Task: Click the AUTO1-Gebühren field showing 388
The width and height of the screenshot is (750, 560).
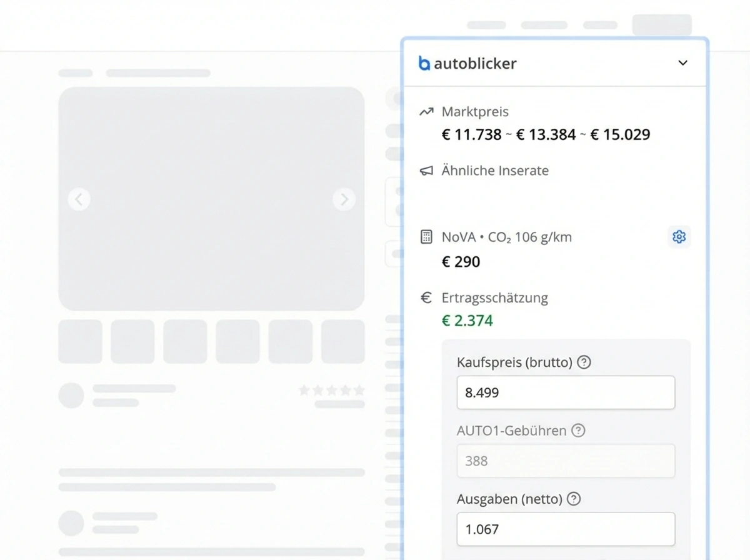Action: point(566,461)
